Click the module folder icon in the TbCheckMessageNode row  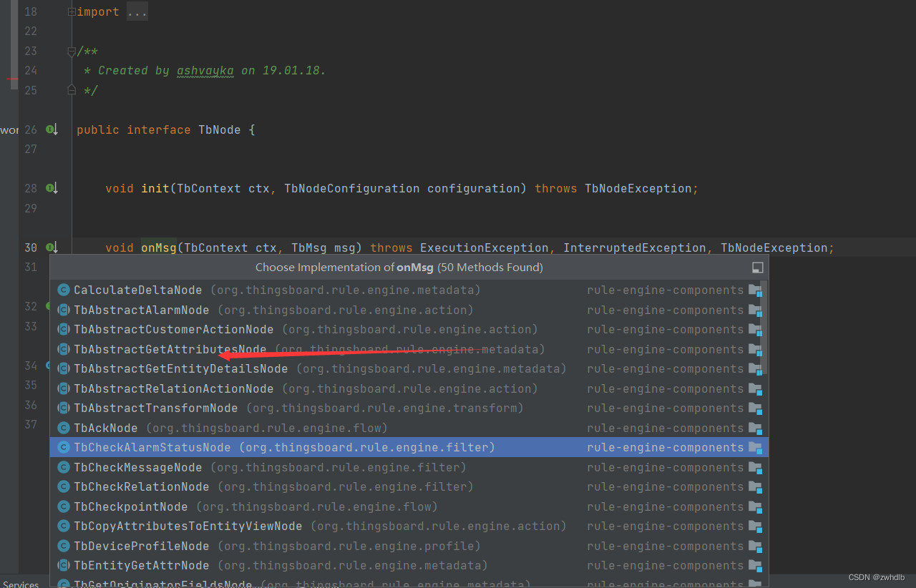point(755,467)
